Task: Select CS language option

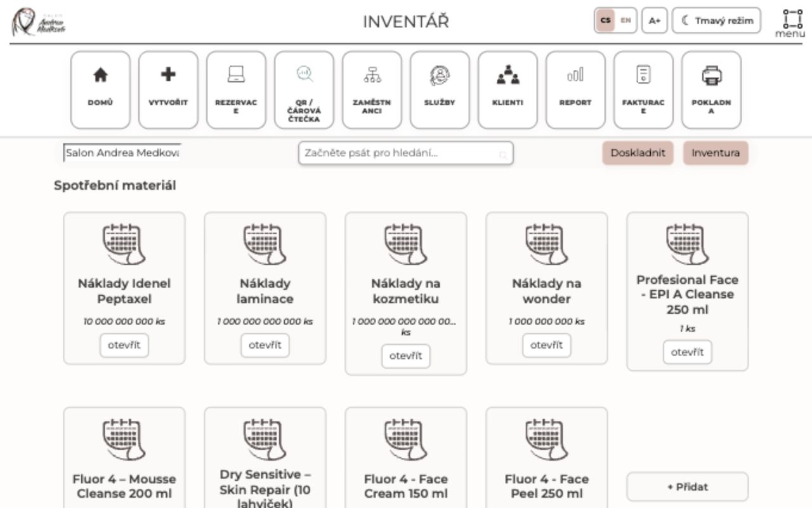Action: click(606, 20)
